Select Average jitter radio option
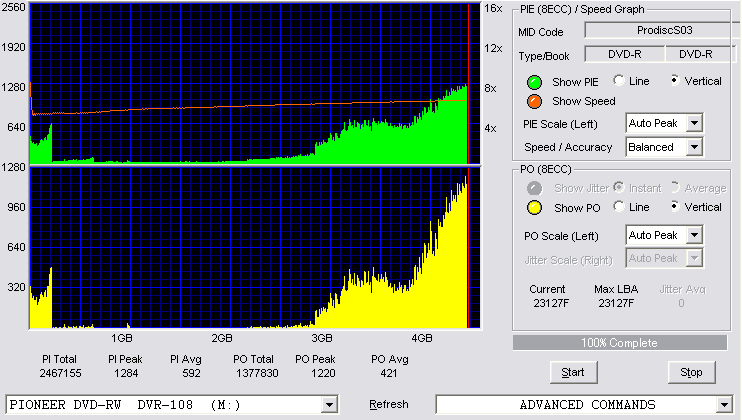Image resolution: width=742 pixels, height=420 pixels. pyautogui.click(x=675, y=188)
